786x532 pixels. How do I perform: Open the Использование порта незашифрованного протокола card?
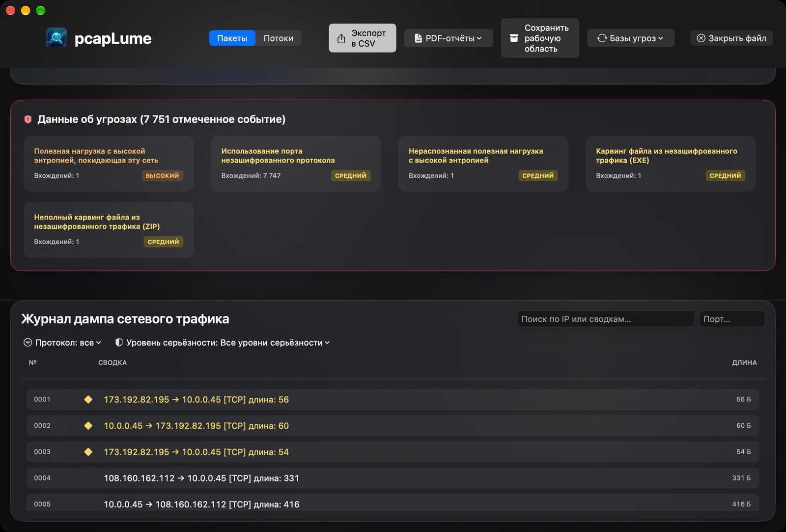[x=296, y=164]
